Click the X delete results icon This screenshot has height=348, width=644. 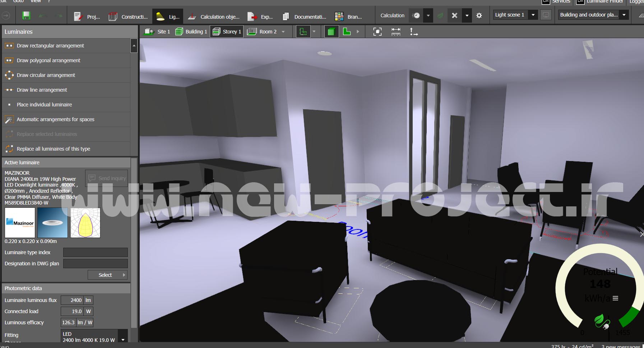click(x=454, y=15)
